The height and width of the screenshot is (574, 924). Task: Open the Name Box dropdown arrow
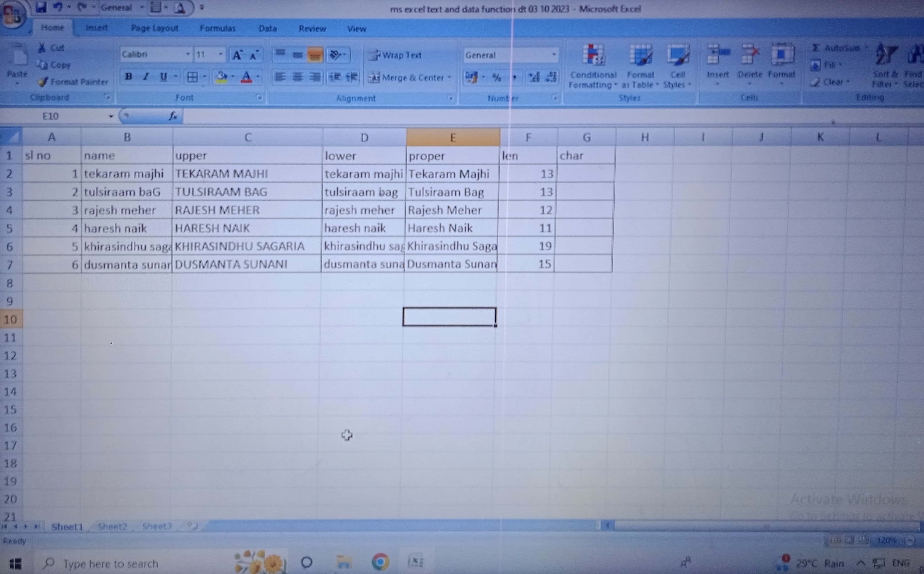(x=111, y=116)
